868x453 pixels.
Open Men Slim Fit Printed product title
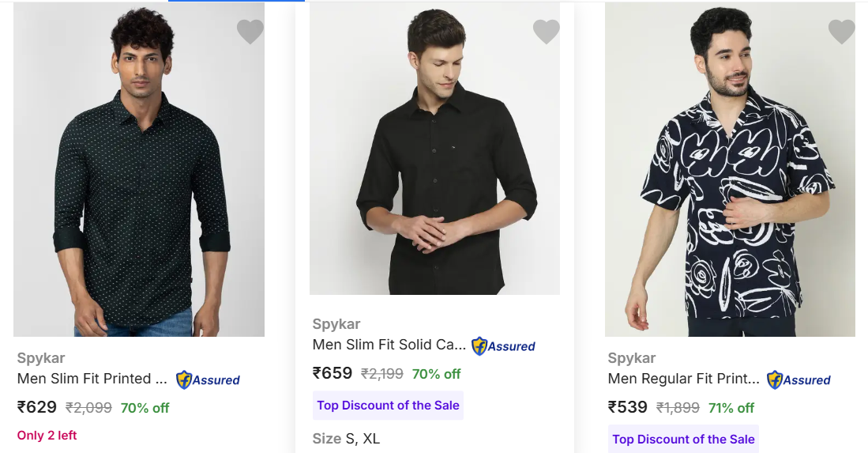coord(92,379)
